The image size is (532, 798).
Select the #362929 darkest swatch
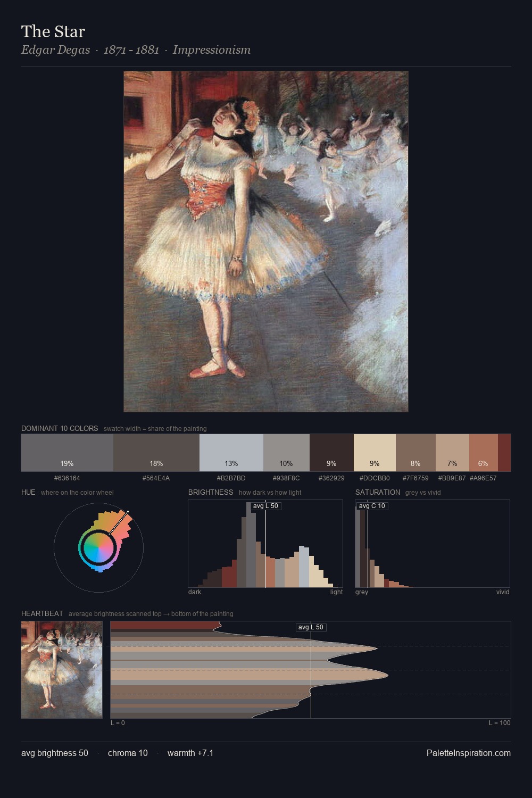pos(331,453)
